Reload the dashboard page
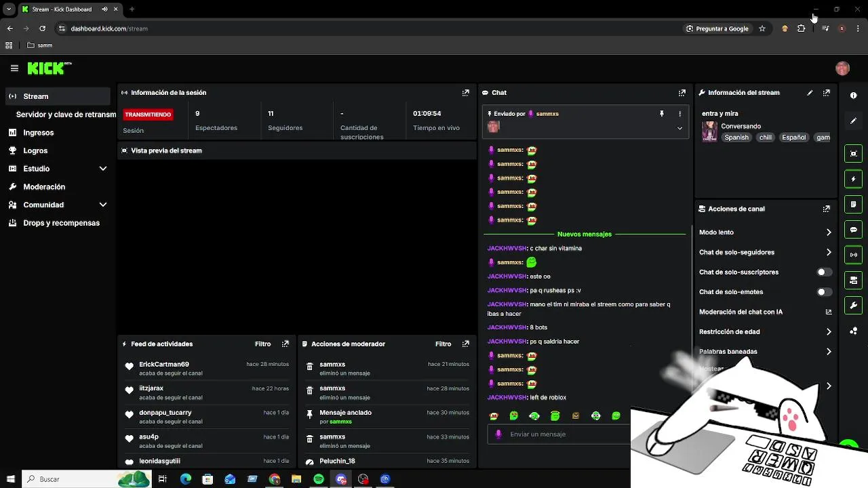Viewport: 868px width, 488px height. [42, 28]
